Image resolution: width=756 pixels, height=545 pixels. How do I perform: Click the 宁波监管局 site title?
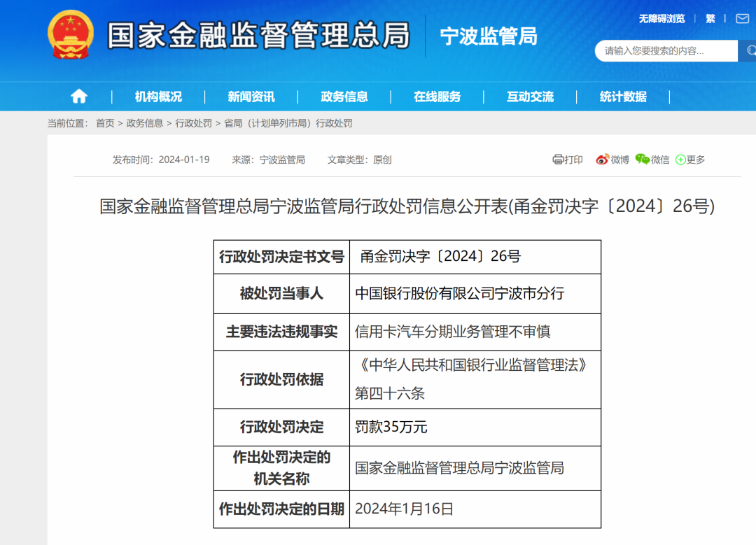click(x=489, y=36)
